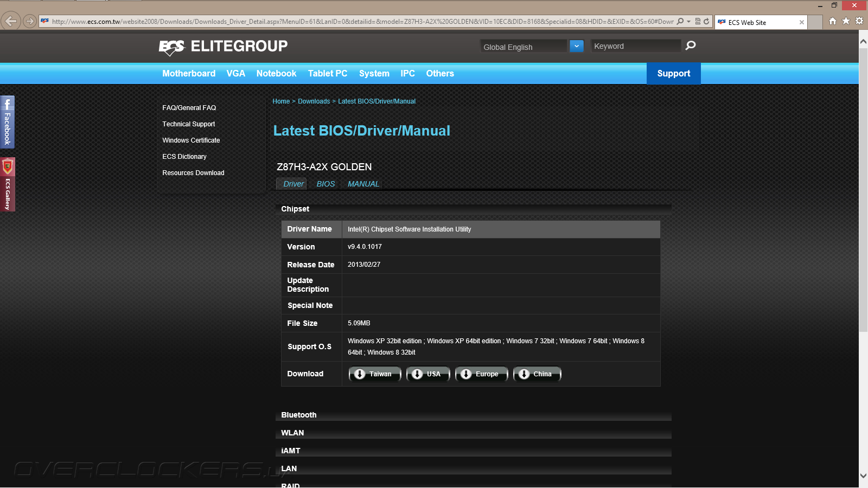Click the Z87H3-A2X GOLDEN model heading
The image size is (868, 488).
tap(324, 167)
